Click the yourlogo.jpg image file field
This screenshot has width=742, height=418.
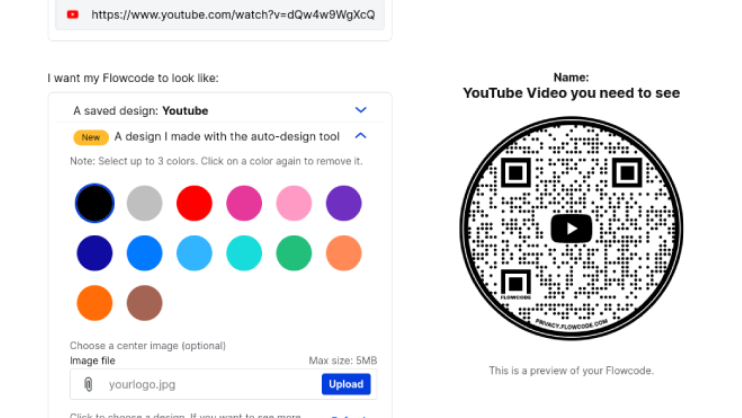tap(223, 384)
